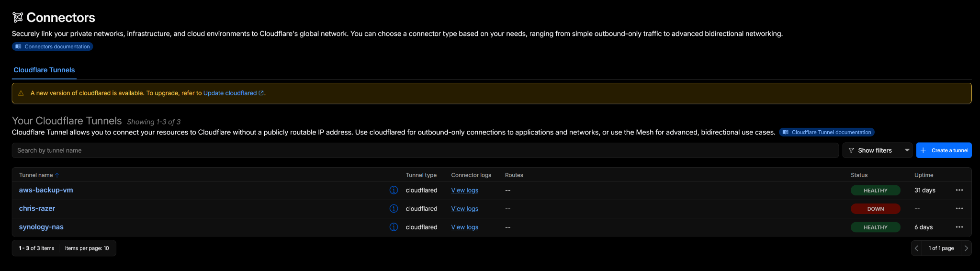Open the three-dot menu for aws-backup-vm
Image resolution: width=980 pixels, height=271 pixels.
(x=959, y=190)
